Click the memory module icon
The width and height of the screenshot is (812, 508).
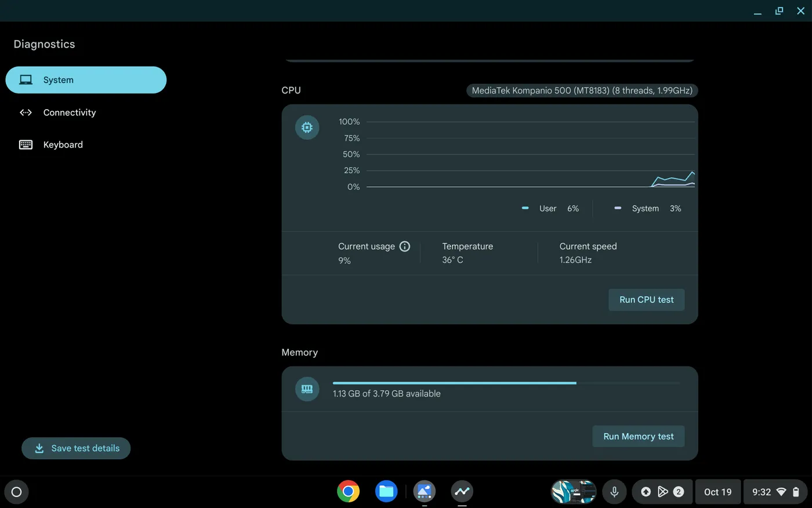307,389
